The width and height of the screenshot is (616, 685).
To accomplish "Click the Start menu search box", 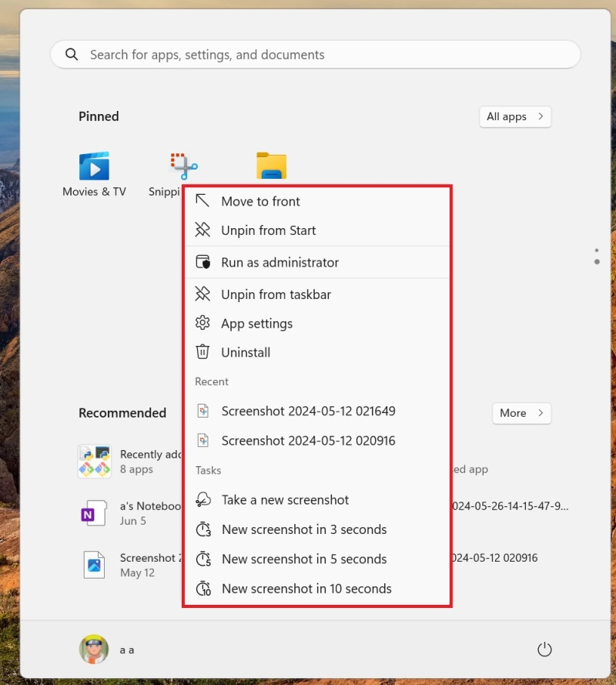I will point(315,55).
